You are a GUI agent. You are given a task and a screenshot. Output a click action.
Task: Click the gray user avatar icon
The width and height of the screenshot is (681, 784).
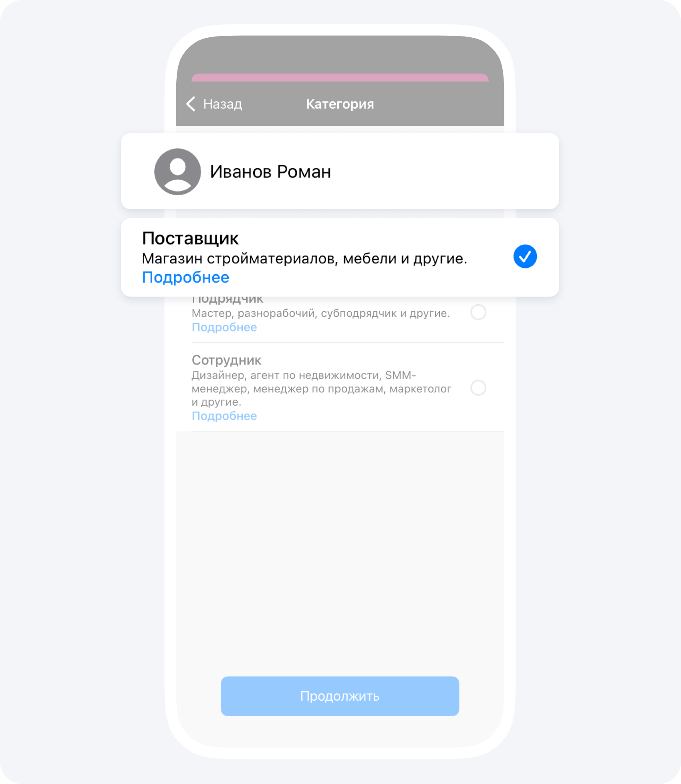177,172
